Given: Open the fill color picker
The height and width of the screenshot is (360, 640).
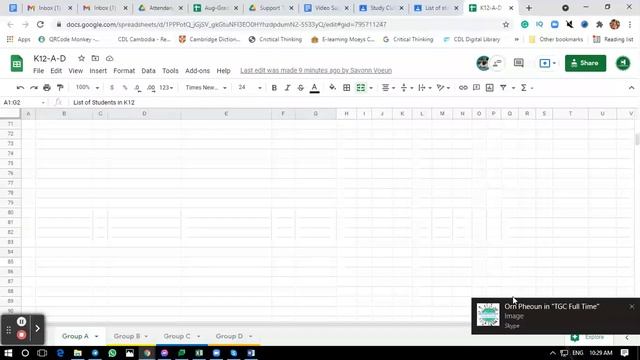Looking at the screenshot, I should [333, 88].
